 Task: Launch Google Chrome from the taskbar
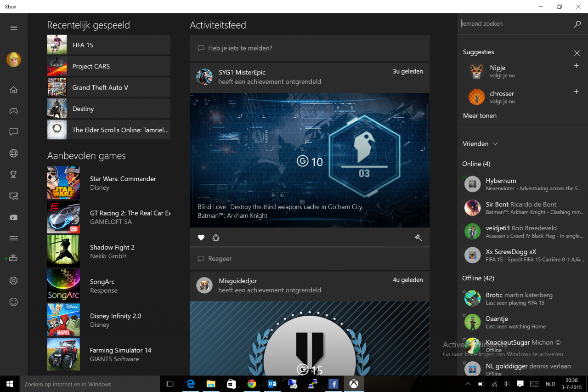tap(251, 384)
